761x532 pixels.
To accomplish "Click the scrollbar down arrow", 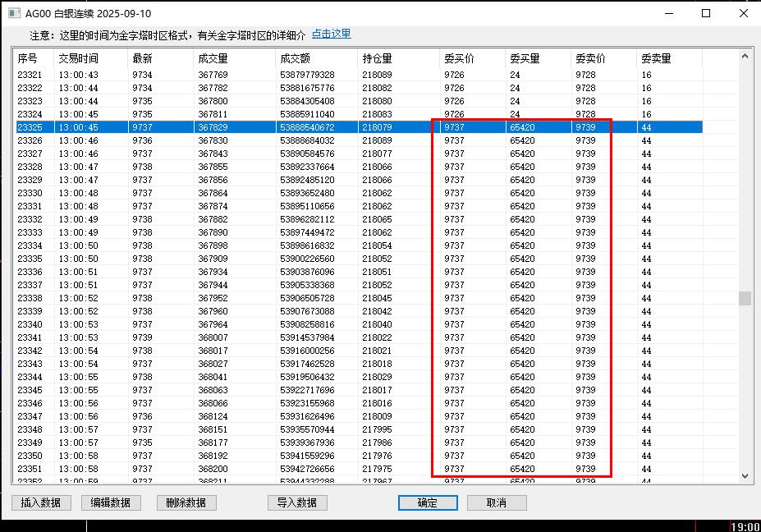I will pos(745,475).
